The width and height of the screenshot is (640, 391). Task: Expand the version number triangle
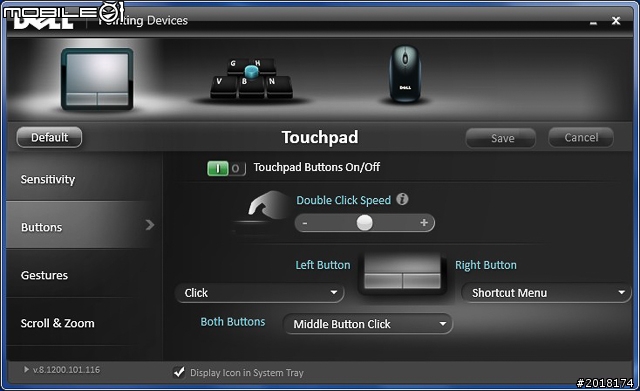point(27,369)
